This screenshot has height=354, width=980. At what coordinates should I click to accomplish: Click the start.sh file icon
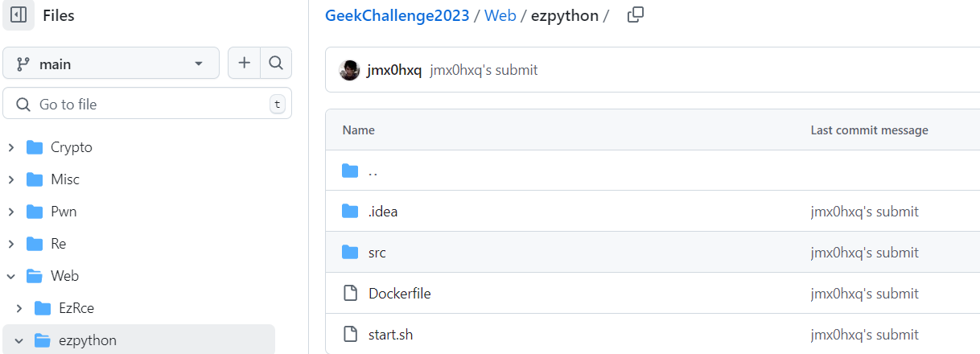pos(350,334)
